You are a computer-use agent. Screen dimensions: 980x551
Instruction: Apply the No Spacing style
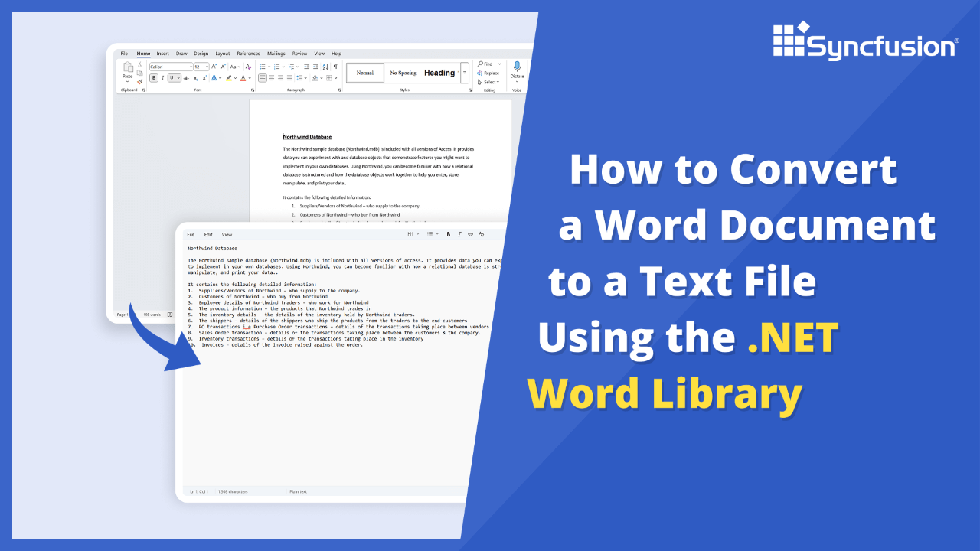click(x=403, y=73)
